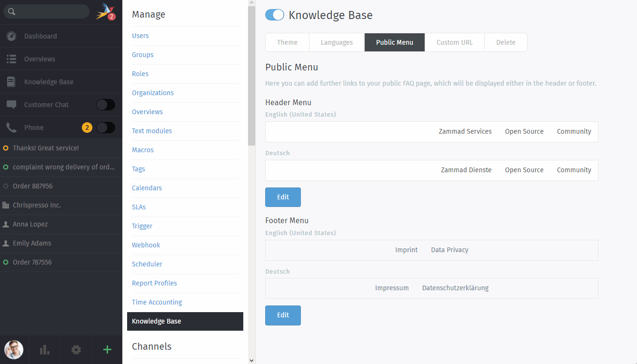Open the Users management page
The width and height of the screenshot is (637, 364).
pos(140,36)
